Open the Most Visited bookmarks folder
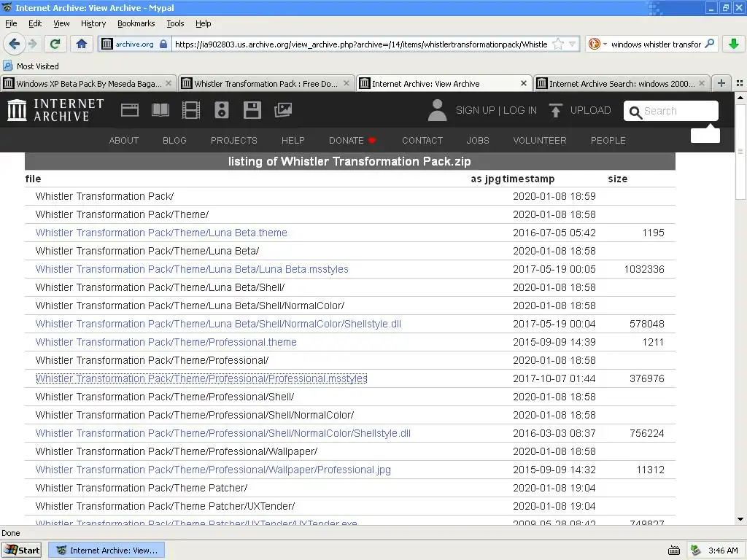 coord(31,66)
